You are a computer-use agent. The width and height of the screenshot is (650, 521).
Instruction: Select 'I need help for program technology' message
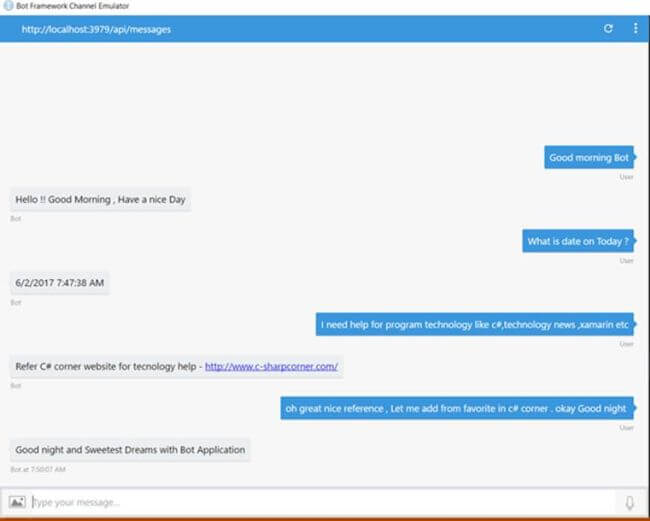[475, 325]
